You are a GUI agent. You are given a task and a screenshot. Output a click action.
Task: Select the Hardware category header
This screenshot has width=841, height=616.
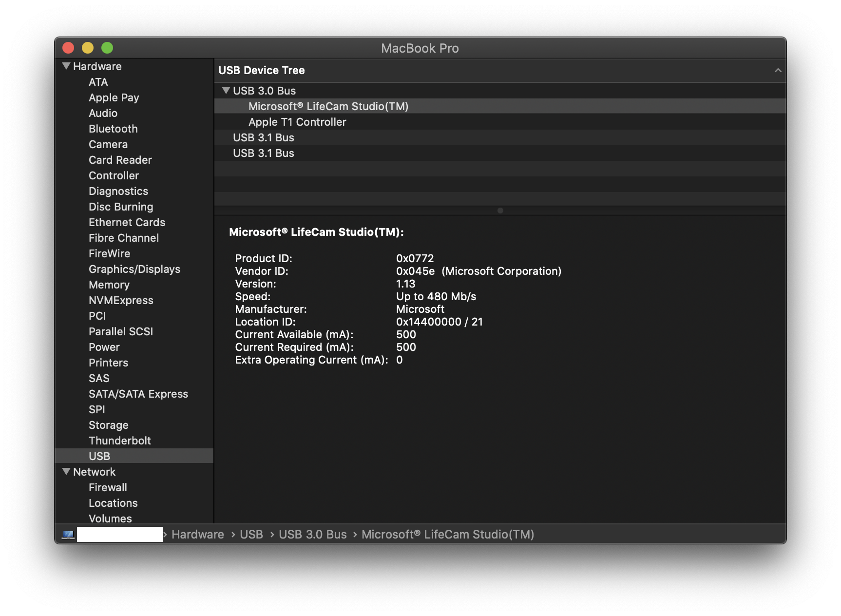pos(97,66)
